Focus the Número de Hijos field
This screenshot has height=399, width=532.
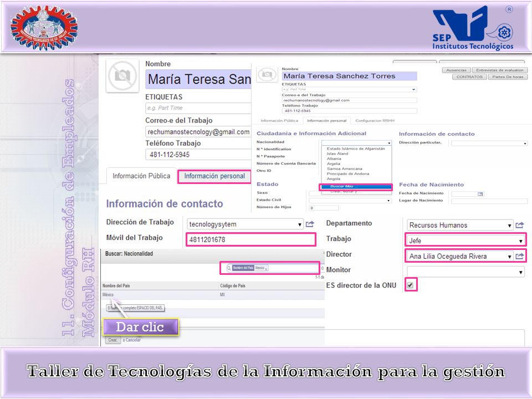click(x=324, y=208)
